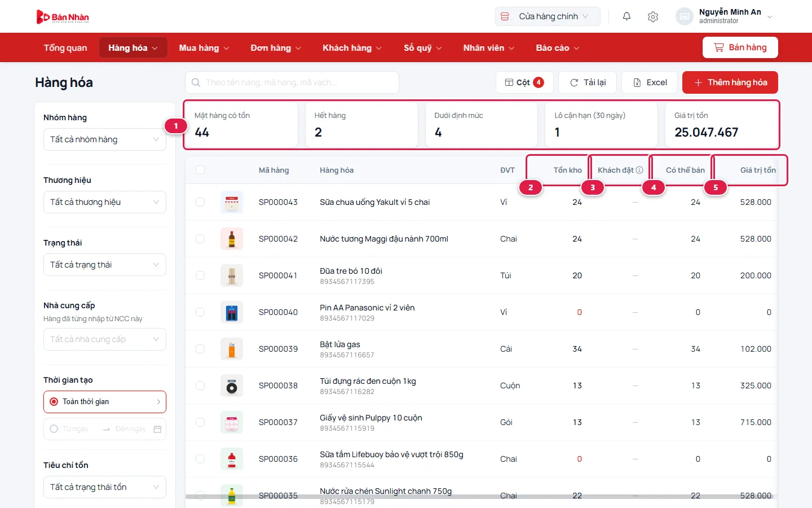Click the product search input field
Screen dimensions: 812x508
(292, 82)
